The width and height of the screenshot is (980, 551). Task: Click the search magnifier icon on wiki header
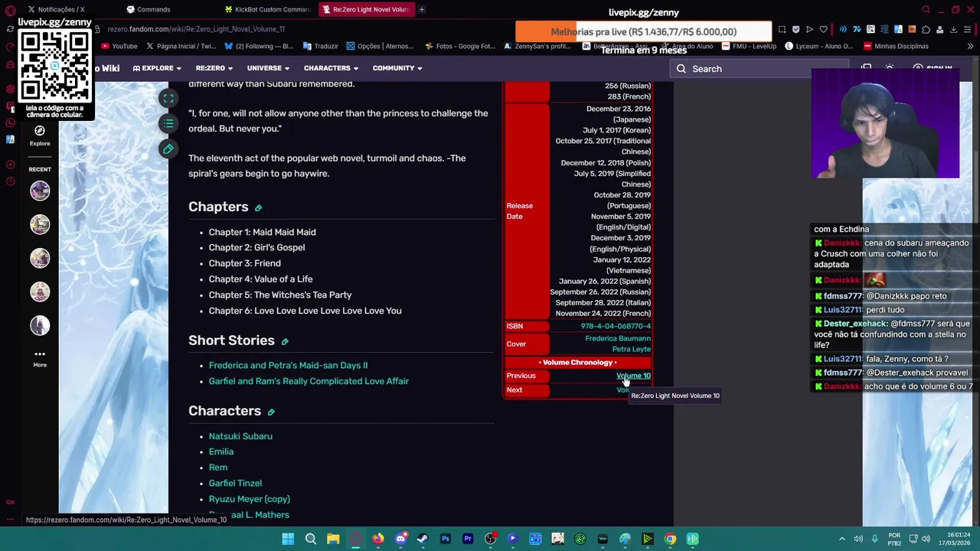click(681, 69)
